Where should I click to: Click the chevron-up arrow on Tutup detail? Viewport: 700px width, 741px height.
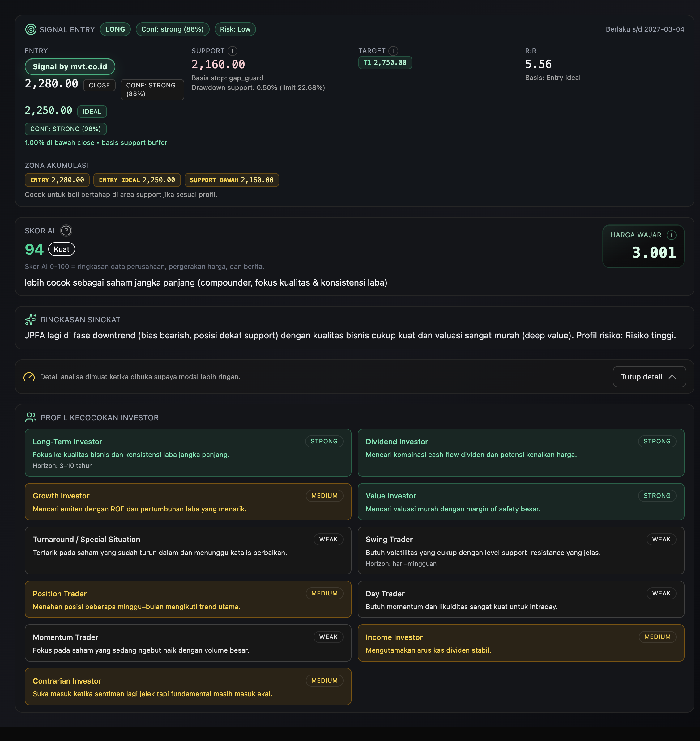click(672, 377)
